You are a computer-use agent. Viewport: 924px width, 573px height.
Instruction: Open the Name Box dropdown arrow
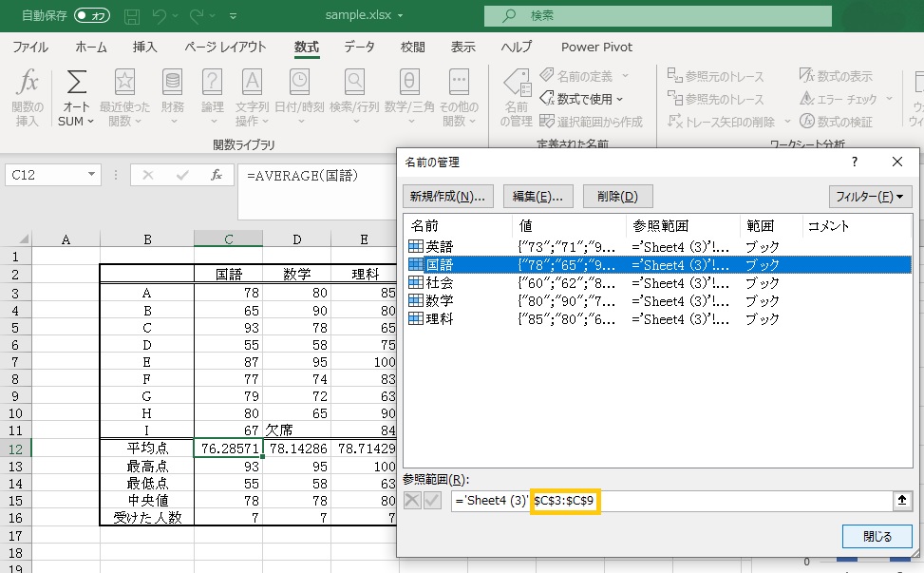coord(91,175)
